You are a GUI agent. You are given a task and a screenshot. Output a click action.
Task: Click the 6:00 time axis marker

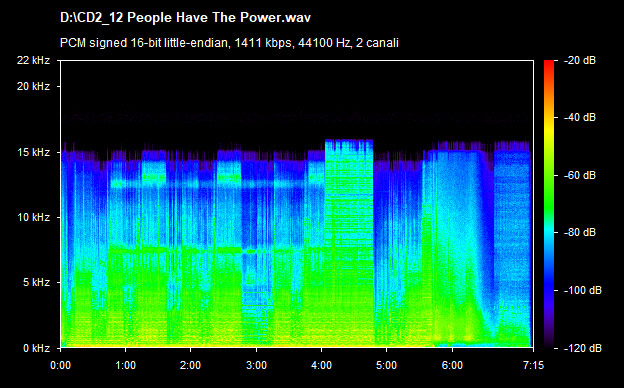(x=452, y=365)
